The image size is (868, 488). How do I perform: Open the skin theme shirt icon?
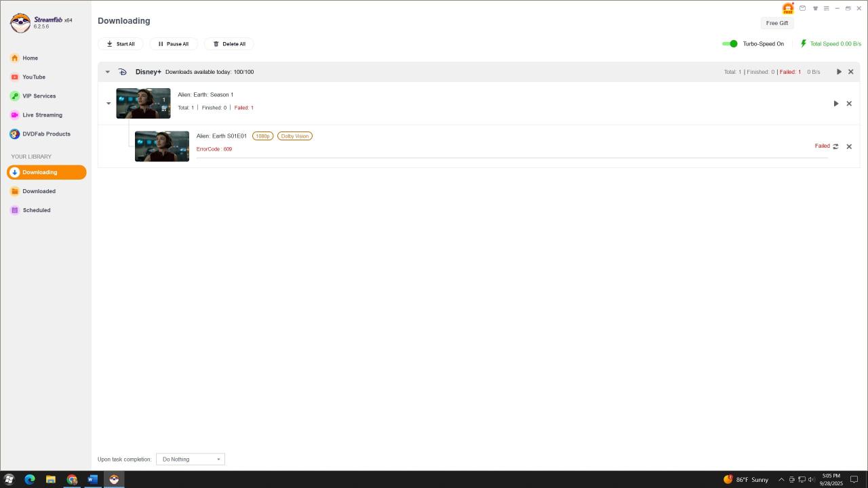pyautogui.click(x=815, y=8)
